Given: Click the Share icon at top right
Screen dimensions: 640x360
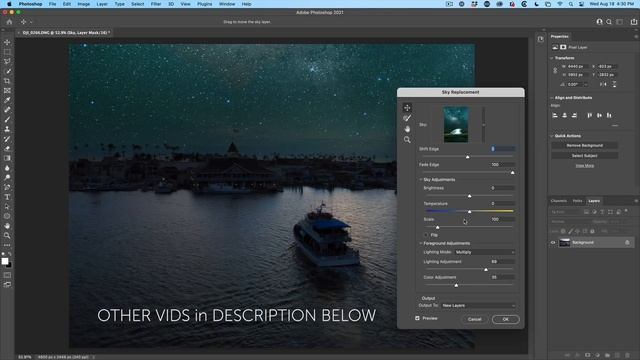Looking at the screenshot, I should 633,22.
